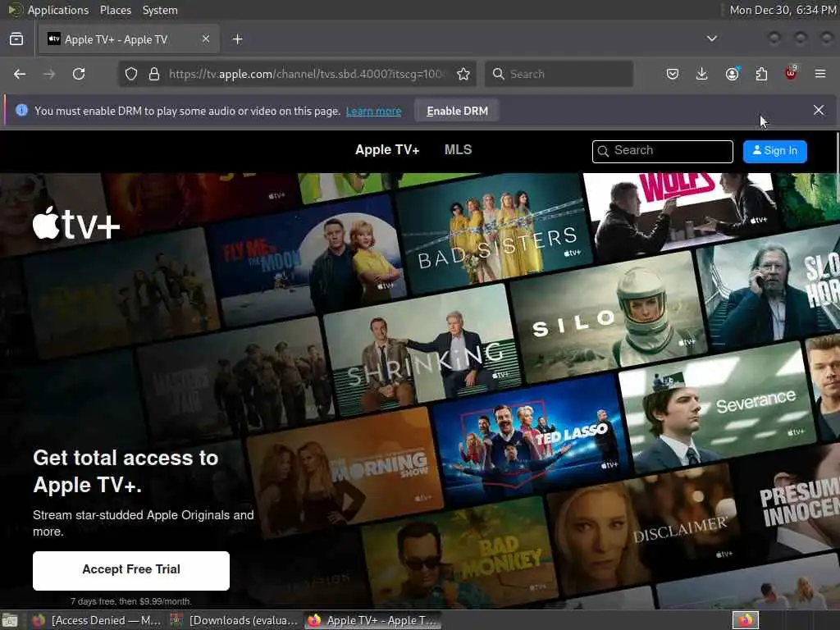Image resolution: width=840 pixels, height=630 pixels.
Task: Follow the Learn more link
Action: click(373, 112)
